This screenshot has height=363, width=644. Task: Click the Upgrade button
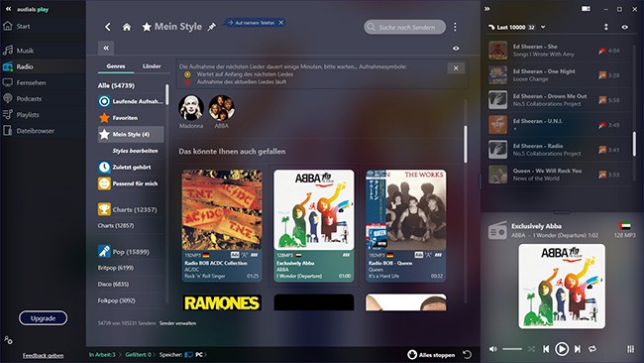click(44, 318)
